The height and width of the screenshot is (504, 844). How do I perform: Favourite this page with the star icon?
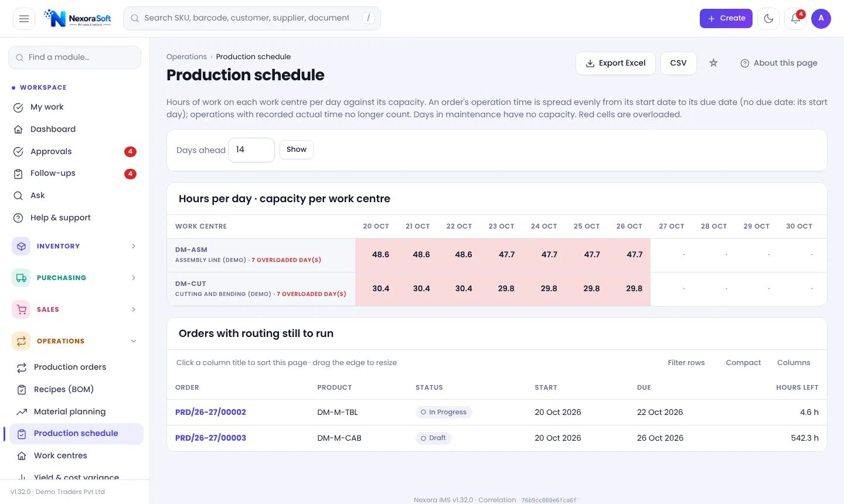tap(713, 63)
